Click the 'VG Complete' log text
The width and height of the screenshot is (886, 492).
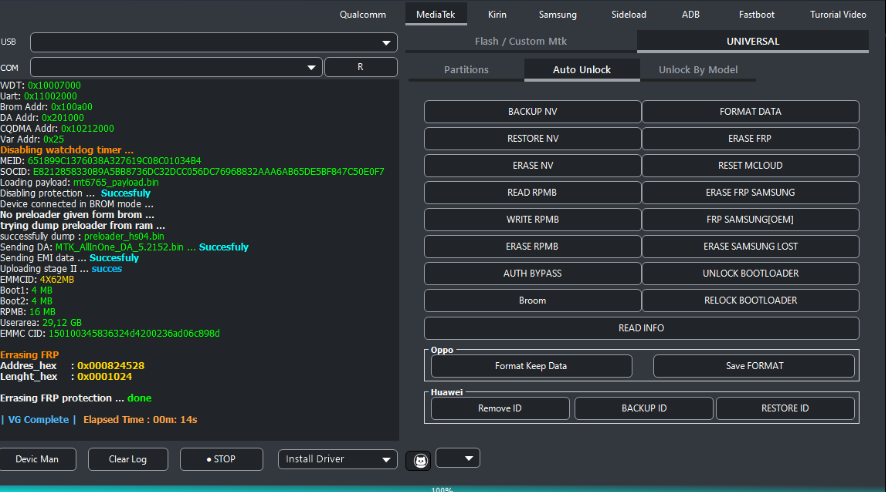pyautogui.click(x=38, y=420)
